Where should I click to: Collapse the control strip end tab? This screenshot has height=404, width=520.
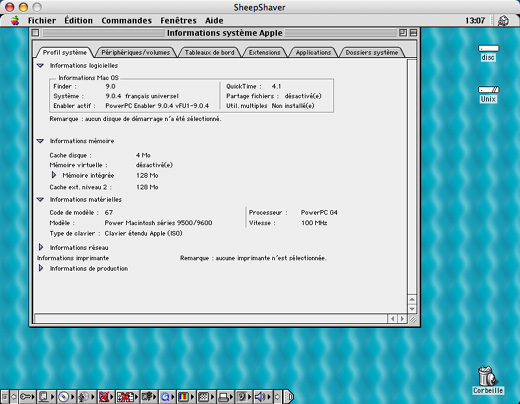tap(289, 397)
